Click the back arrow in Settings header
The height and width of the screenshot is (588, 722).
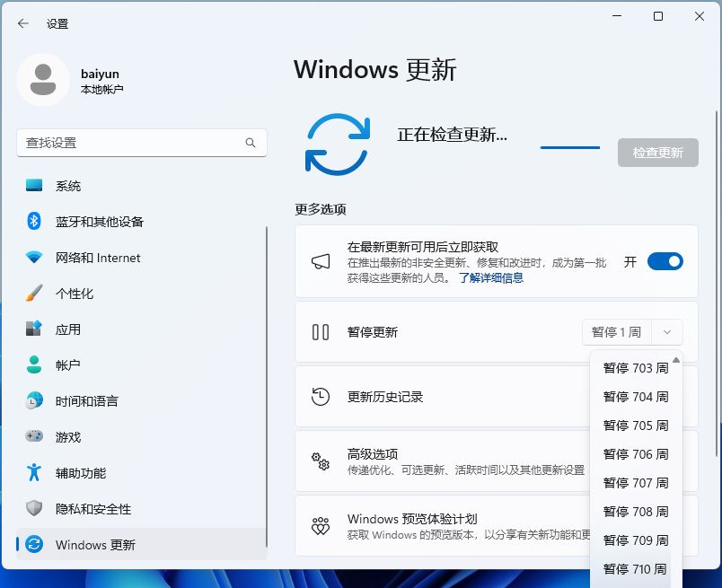coord(23,23)
